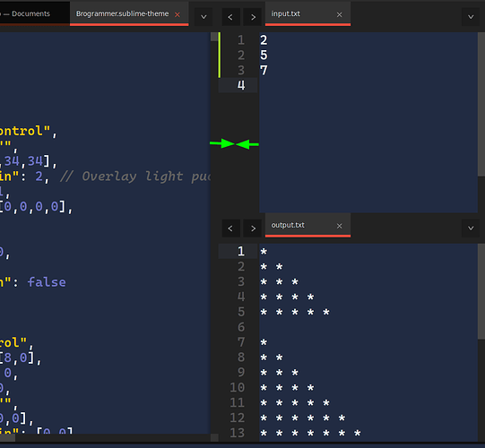Go to previous tab in input.txt pane

point(230,17)
